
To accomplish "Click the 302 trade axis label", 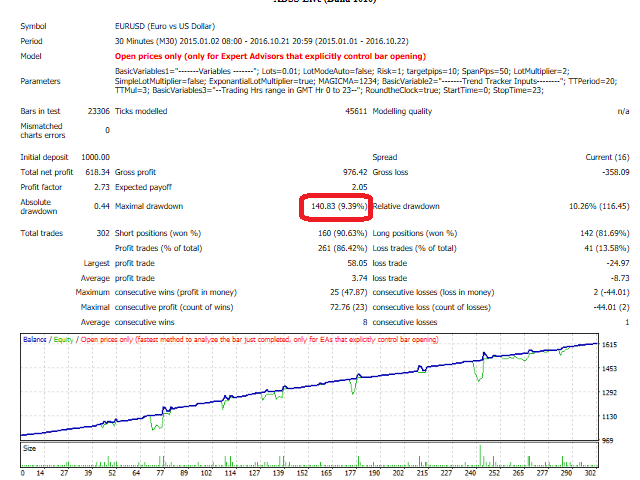I will [x=590, y=473].
